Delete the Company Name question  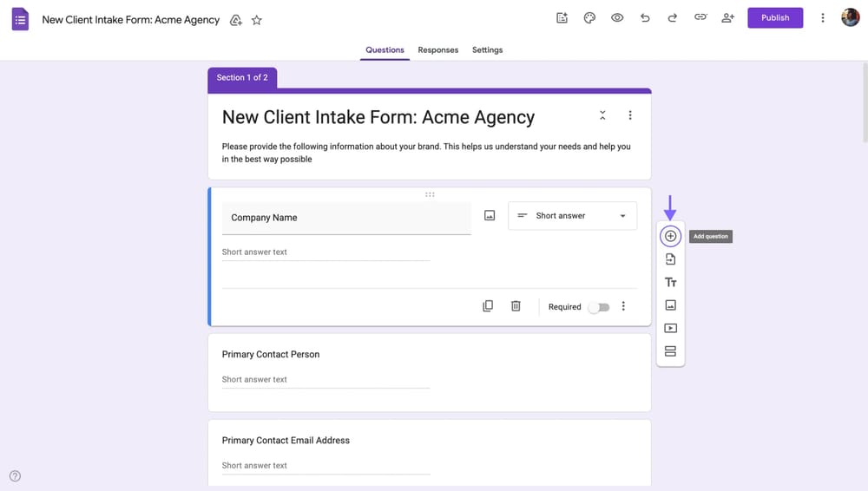tap(516, 306)
